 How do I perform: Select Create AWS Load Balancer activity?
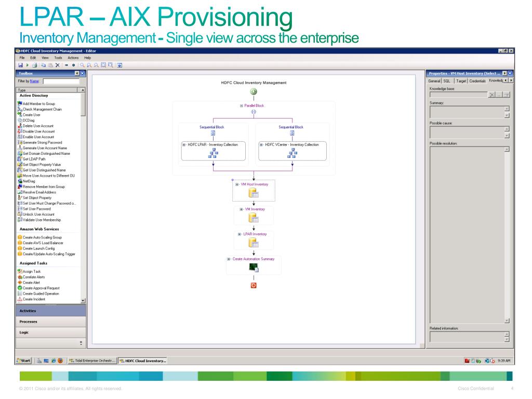coord(40,243)
